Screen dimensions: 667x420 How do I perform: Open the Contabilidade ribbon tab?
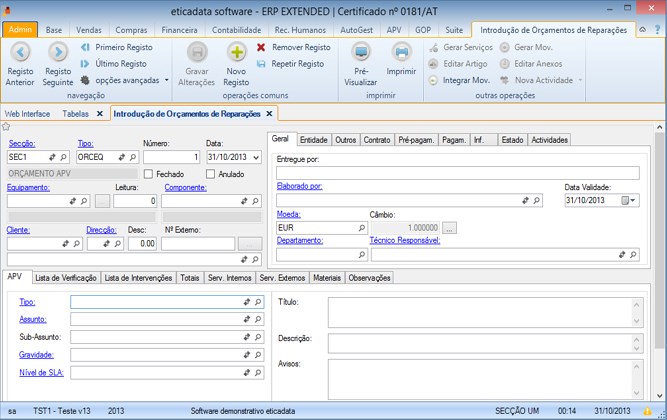(236, 30)
